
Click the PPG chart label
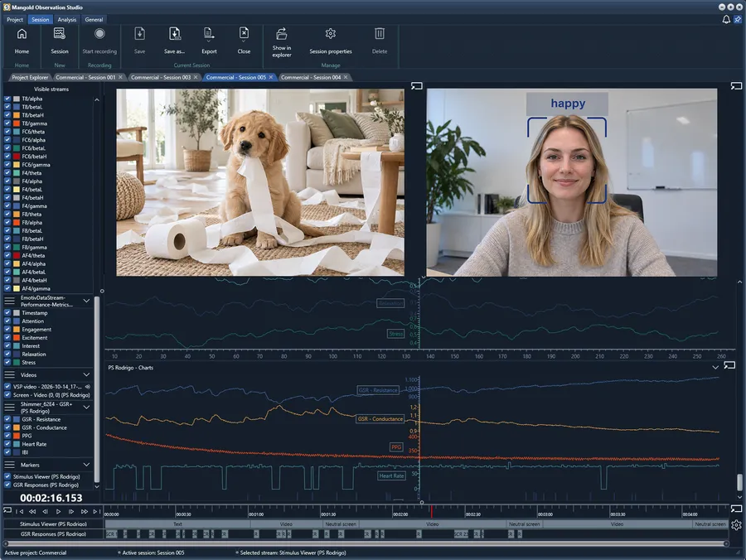tap(396, 447)
